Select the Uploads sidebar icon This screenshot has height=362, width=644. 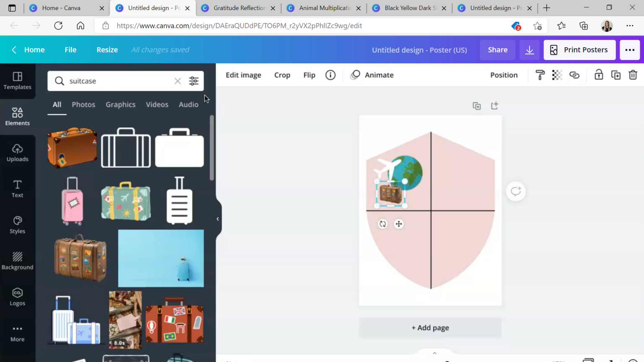point(17,152)
